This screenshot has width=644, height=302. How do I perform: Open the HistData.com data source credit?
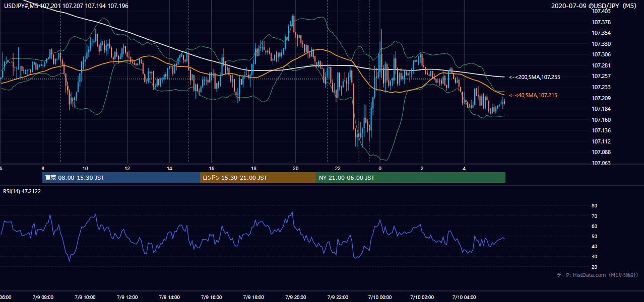point(598,275)
